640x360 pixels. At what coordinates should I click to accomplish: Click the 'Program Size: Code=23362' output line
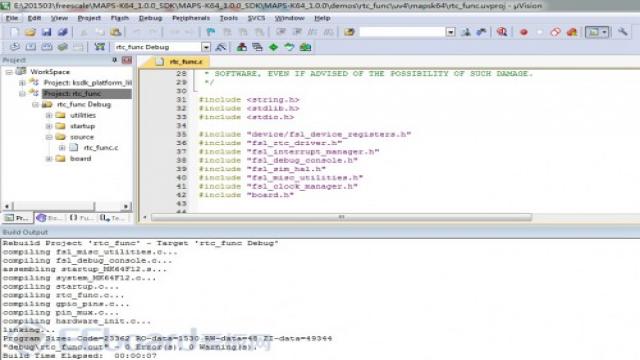tap(167, 338)
